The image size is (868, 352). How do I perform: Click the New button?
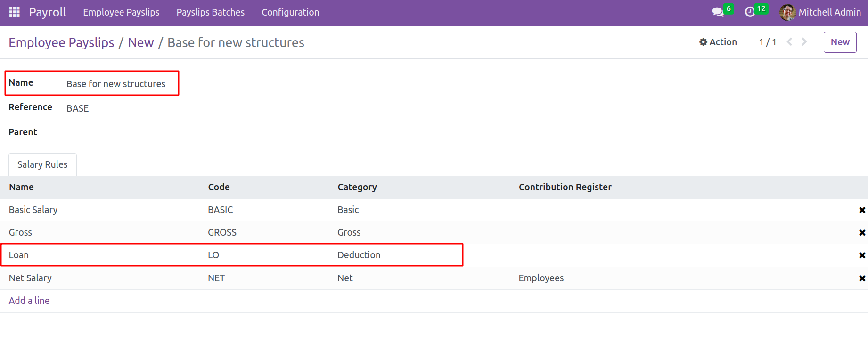(x=840, y=42)
